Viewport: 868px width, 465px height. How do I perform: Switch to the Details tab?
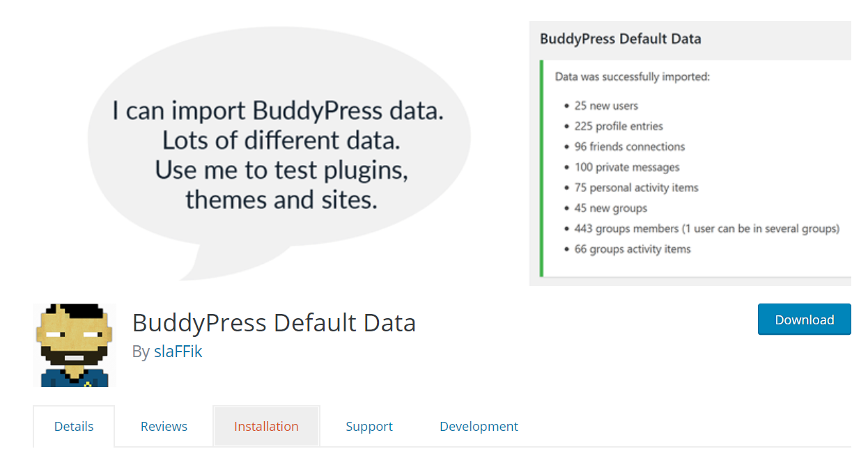74,427
